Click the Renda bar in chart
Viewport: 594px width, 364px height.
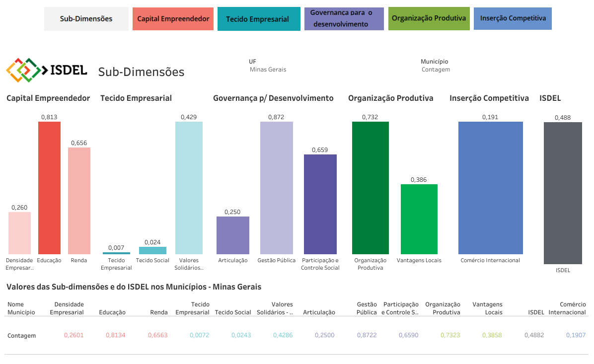(79, 201)
